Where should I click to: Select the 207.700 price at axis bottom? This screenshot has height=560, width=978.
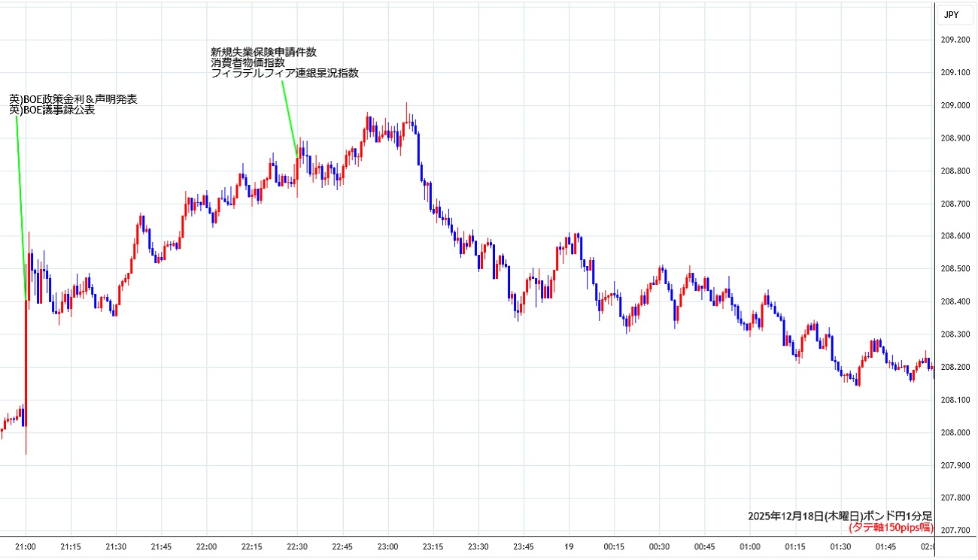(955, 531)
